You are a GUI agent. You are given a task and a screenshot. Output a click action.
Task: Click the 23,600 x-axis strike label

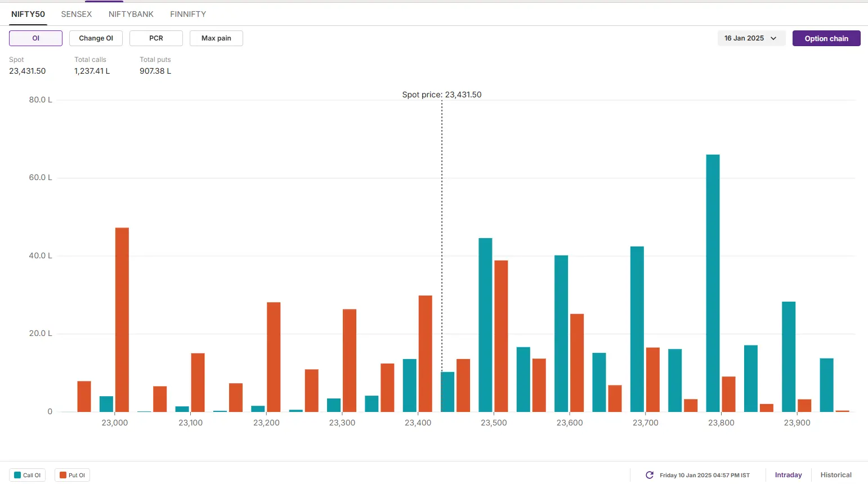click(x=570, y=423)
